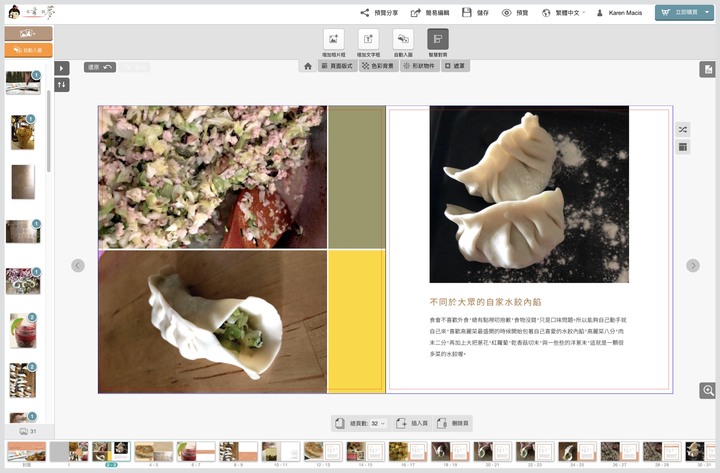Click the Insert Page button
720x473 pixels.
pos(412,423)
